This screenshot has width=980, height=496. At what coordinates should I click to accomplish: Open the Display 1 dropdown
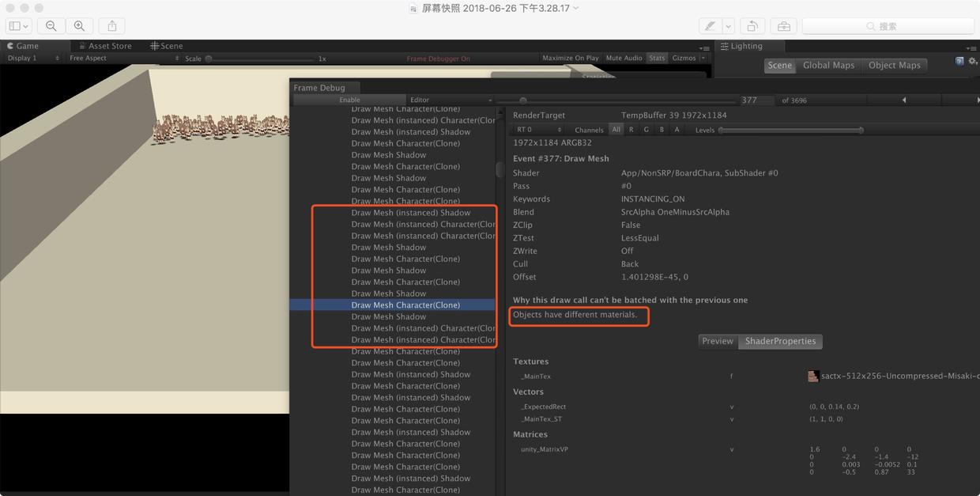tap(33, 58)
